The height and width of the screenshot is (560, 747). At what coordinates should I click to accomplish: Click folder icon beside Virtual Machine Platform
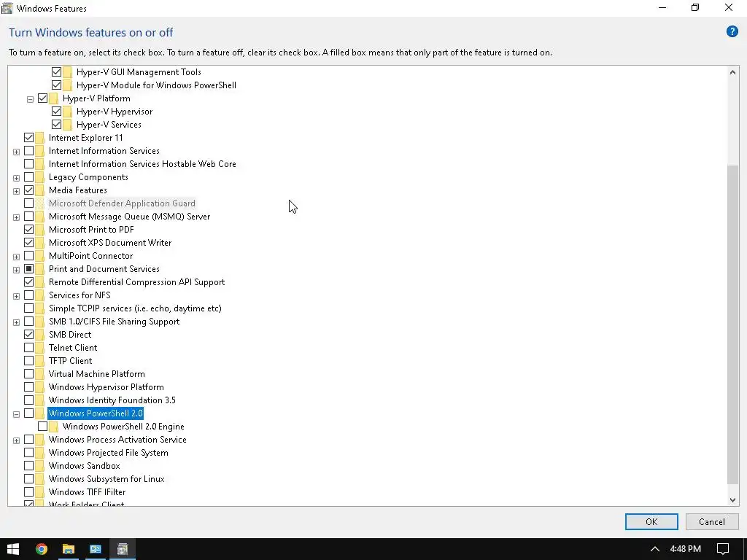click(x=40, y=374)
